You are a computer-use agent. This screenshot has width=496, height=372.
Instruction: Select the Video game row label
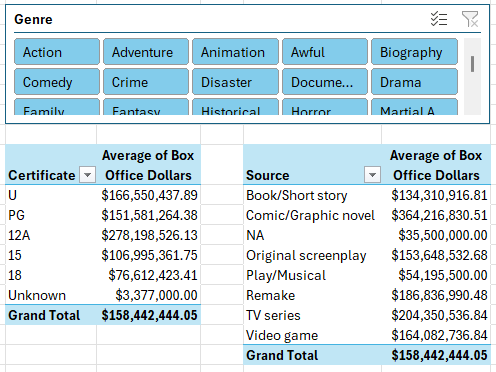(312, 335)
